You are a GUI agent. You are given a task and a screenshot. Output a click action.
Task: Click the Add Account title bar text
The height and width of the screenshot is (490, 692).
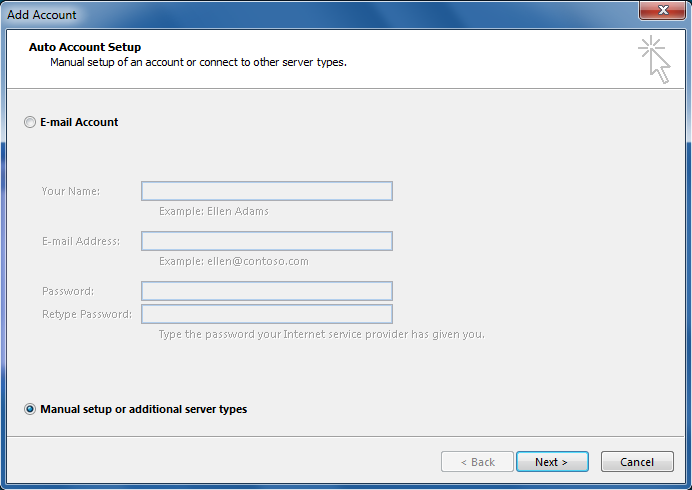[x=42, y=15]
